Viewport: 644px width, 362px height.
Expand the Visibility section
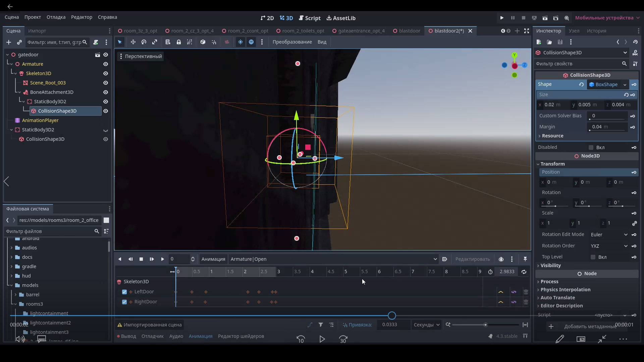[550, 265]
